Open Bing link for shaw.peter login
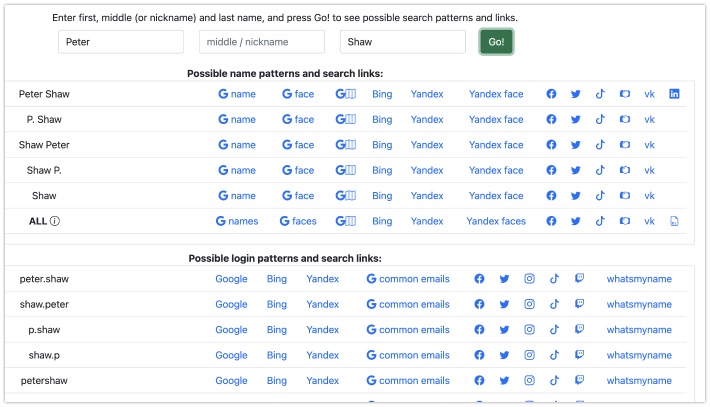 [x=277, y=304]
